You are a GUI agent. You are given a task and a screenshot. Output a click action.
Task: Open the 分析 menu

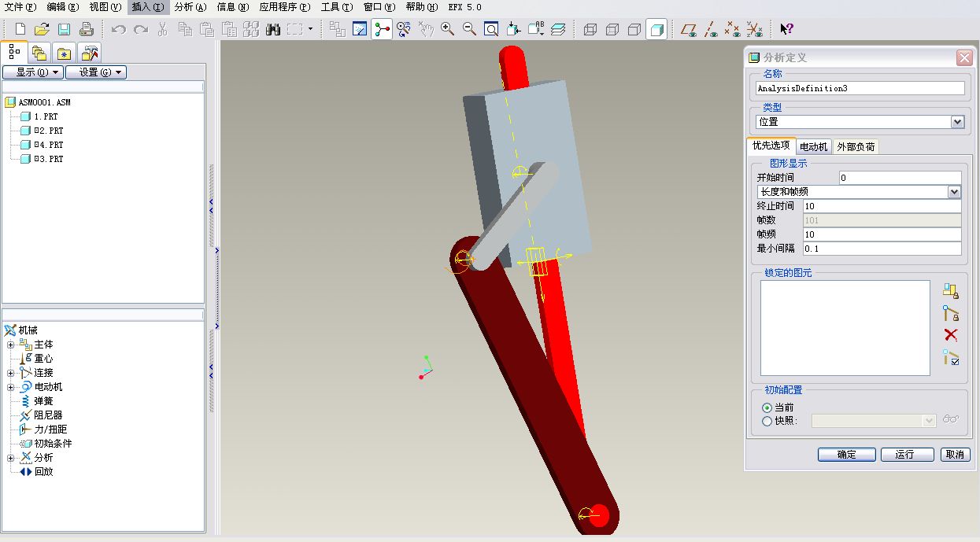pos(190,7)
